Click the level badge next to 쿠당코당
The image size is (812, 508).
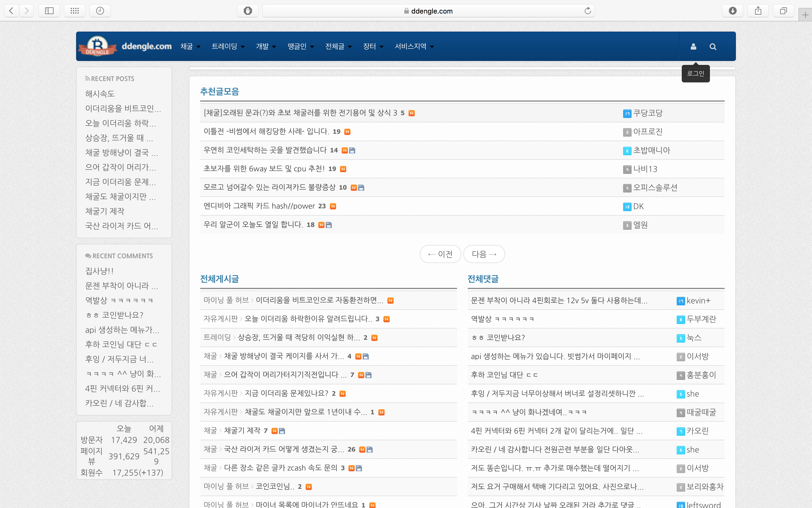click(x=627, y=113)
